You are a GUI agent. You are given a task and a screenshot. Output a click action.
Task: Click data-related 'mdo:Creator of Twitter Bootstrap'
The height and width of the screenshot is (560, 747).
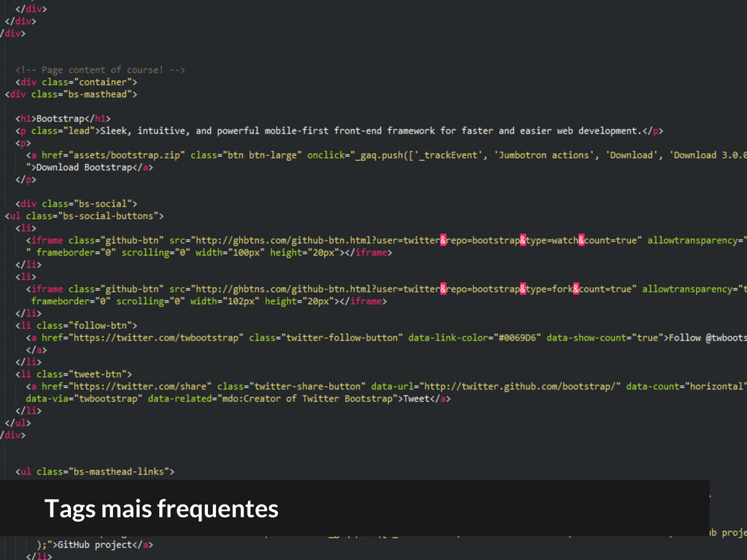(x=273, y=399)
